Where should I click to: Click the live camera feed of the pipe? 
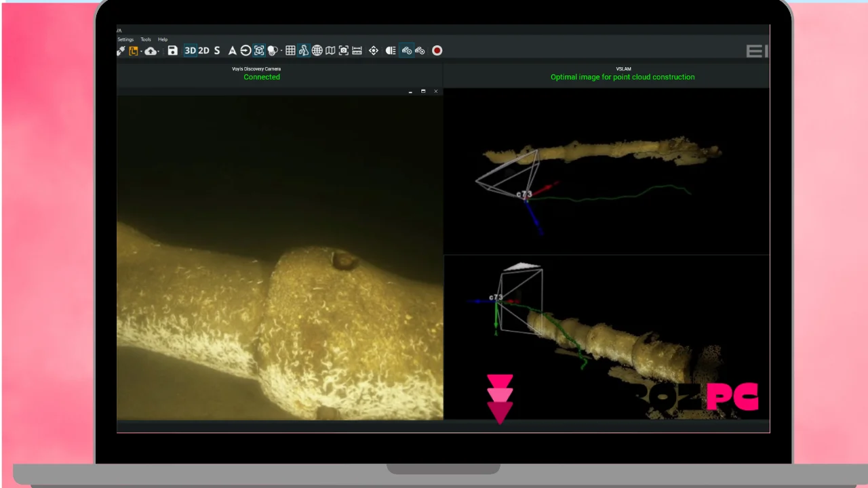point(280,258)
